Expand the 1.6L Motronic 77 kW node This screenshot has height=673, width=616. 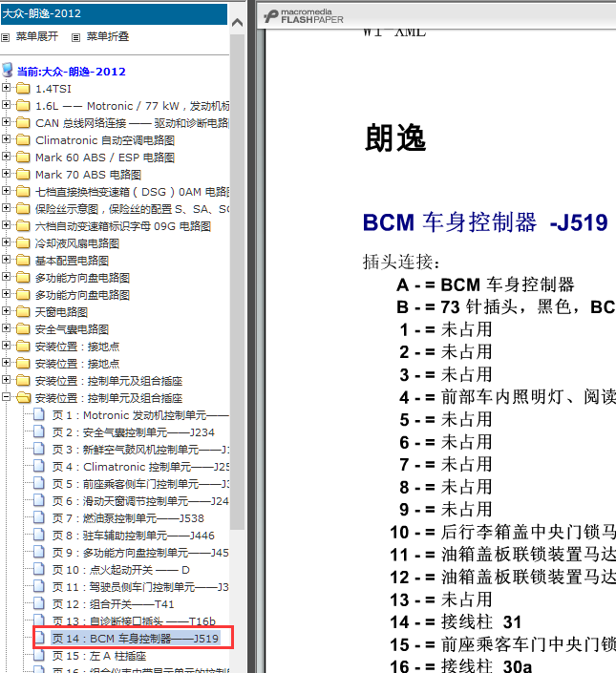click(x=6, y=105)
